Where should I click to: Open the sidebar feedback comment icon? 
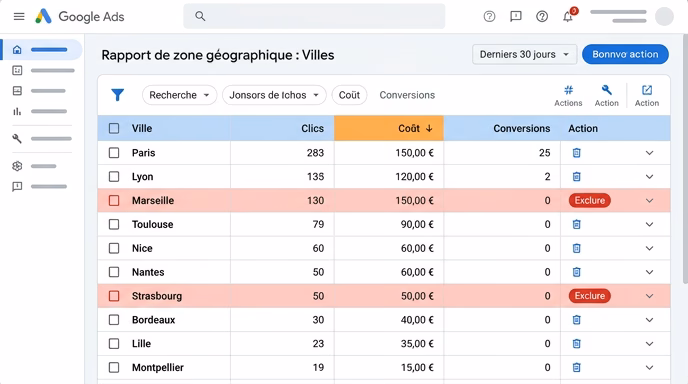coord(17,187)
